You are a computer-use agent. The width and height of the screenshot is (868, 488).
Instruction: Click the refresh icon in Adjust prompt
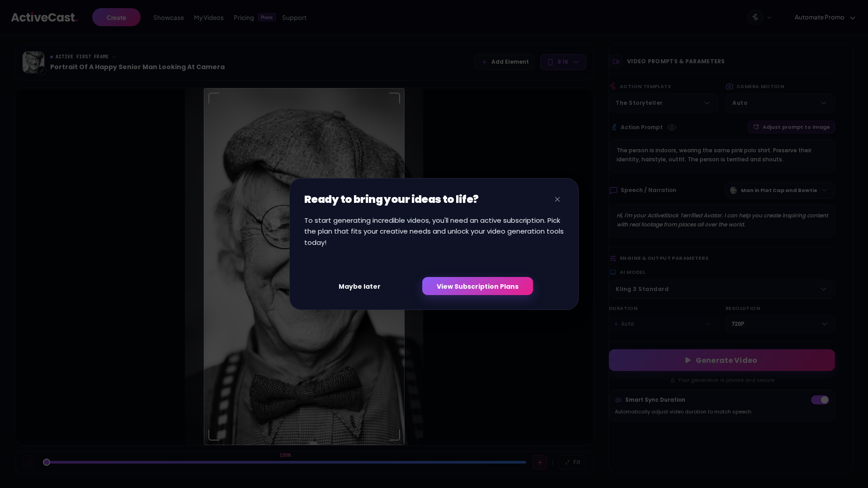coord(756,127)
